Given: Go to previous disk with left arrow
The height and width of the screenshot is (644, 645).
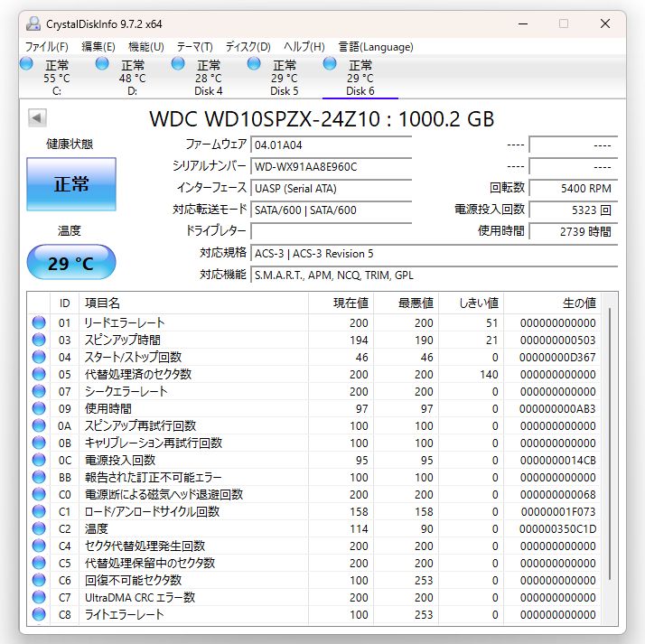Looking at the screenshot, I should [37, 118].
